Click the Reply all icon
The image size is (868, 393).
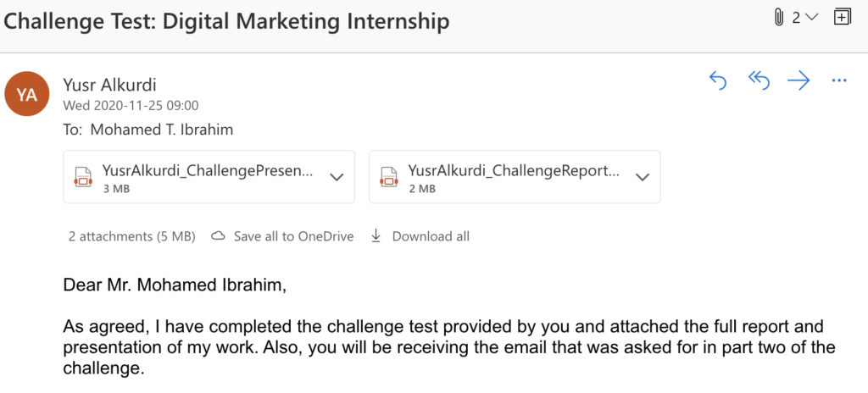pos(759,80)
